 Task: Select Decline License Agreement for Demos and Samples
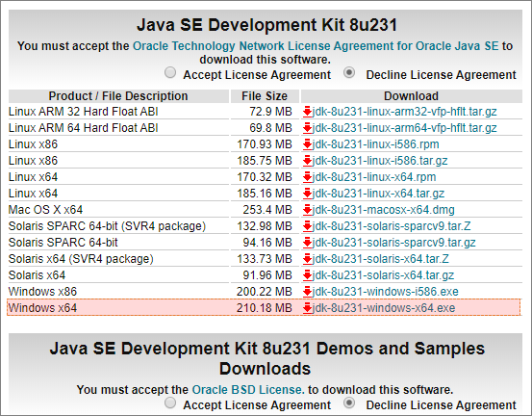tap(349, 403)
